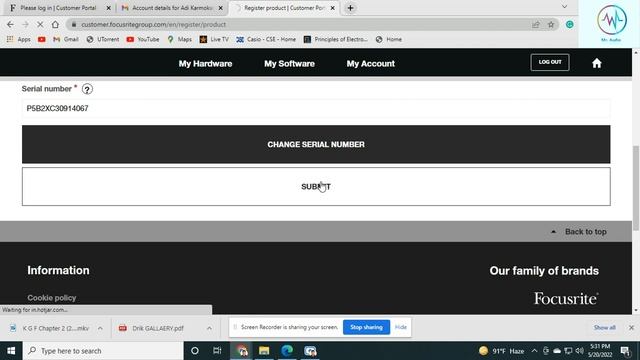Open My Account menu
Screen dimensions: 640x360
click(371, 64)
